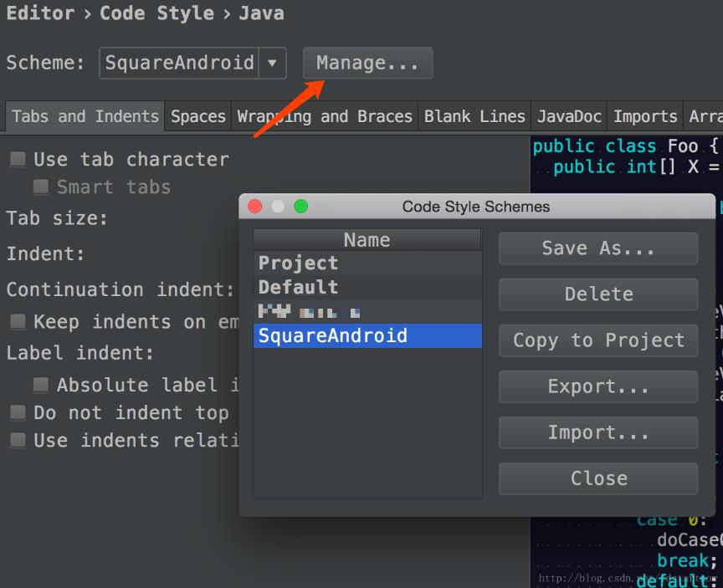The height and width of the screenshot is (588, 723).
Task: Click the Delete scheme button
Action: tap(597, 294)
